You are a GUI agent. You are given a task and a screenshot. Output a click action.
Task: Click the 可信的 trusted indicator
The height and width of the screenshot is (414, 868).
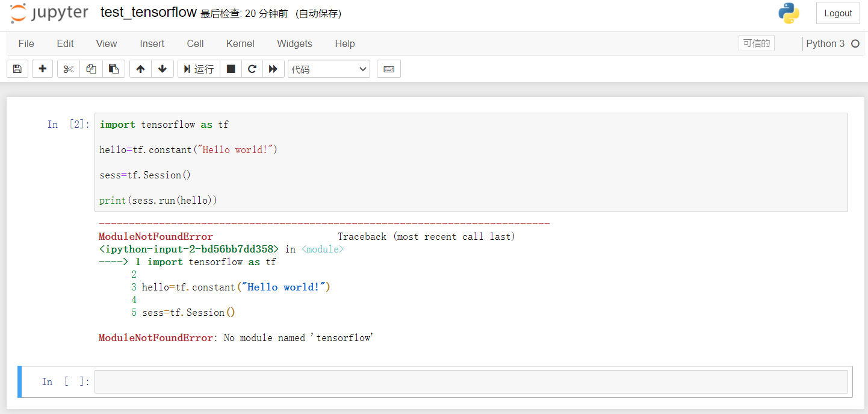tap(757, 43)
